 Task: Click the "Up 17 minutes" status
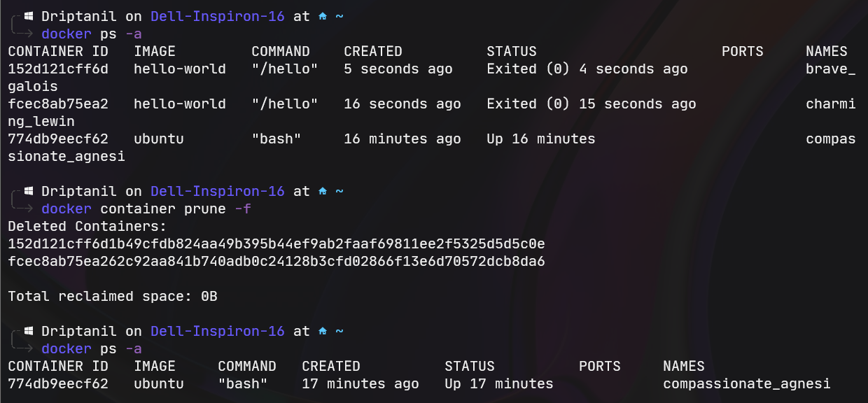498,383
